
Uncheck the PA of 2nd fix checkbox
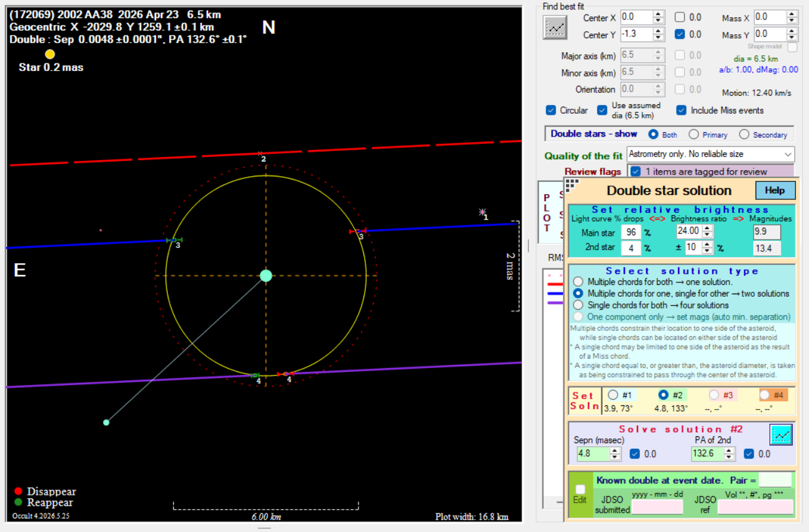749,454
